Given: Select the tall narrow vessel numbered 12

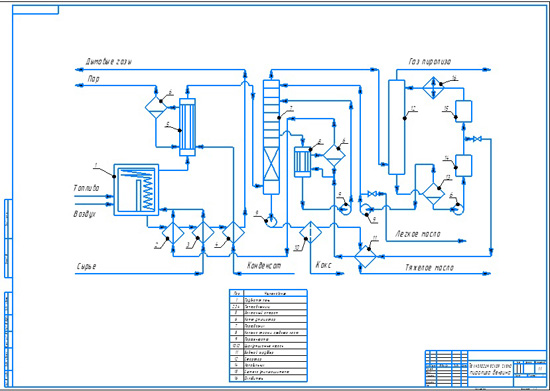Looking at the screenshot, I should [396, 127].
